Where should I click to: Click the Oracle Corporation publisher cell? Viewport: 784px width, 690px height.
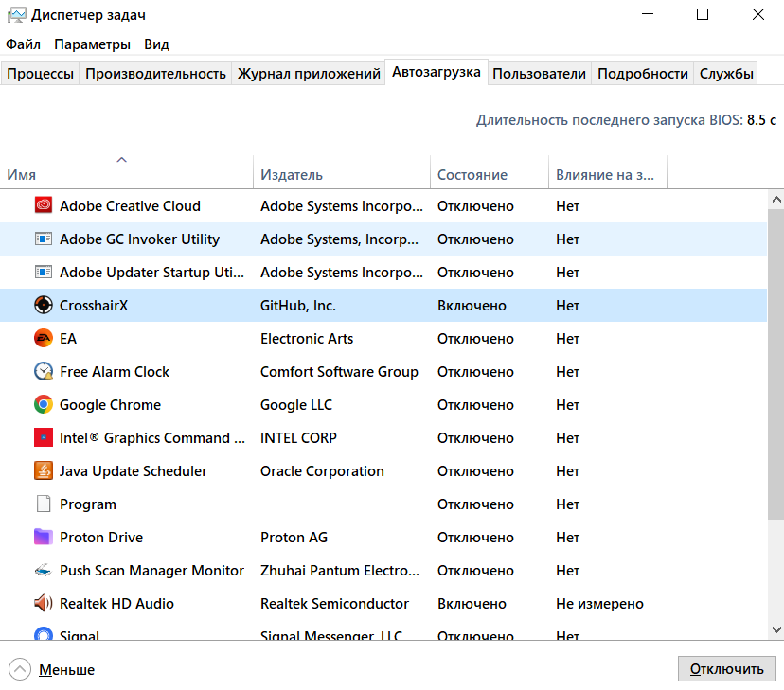click(322, 471)
